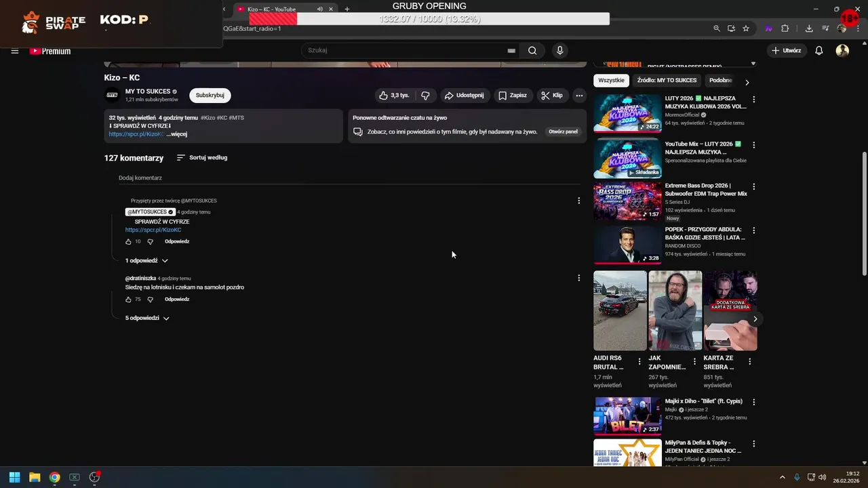The width and height of the screenshot is (868, 488).
Task: Open options for Extreme Bass Drop video
Action: coord(753,186)
